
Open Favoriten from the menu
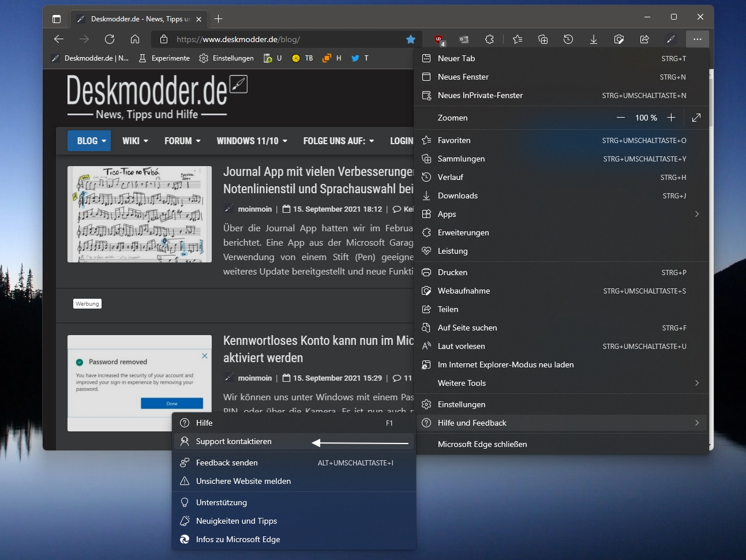coord(561,140)
